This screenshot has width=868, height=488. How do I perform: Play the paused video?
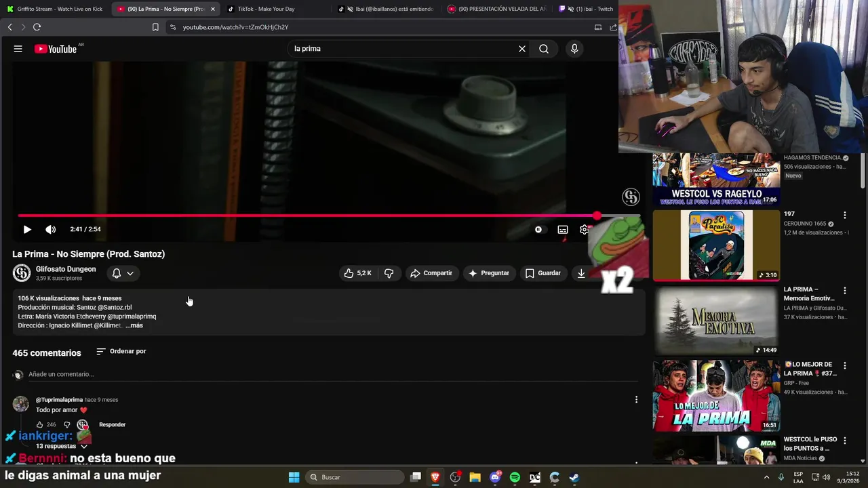point(27,229)
